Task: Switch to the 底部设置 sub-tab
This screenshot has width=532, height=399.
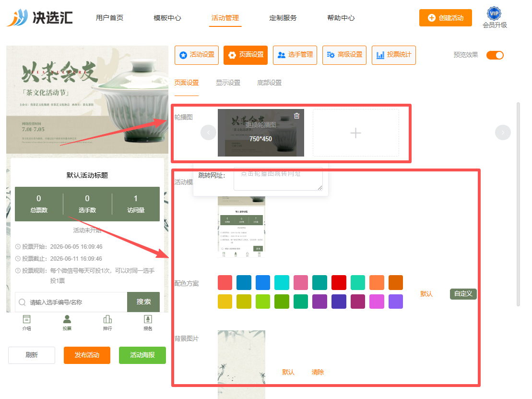Action: (270, 83)
